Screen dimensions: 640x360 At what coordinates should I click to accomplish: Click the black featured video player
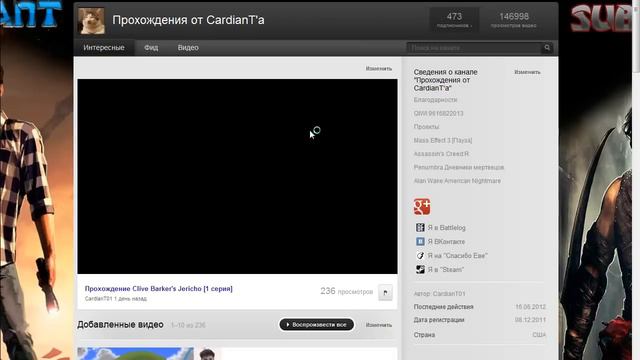click(x=237, y=176)
